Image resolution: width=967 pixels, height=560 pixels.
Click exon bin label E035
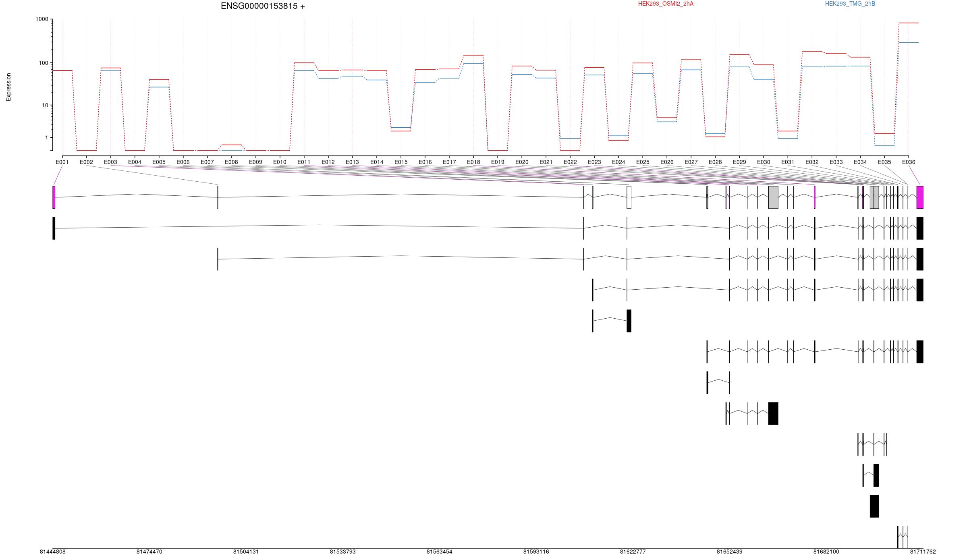coord(884,162)
